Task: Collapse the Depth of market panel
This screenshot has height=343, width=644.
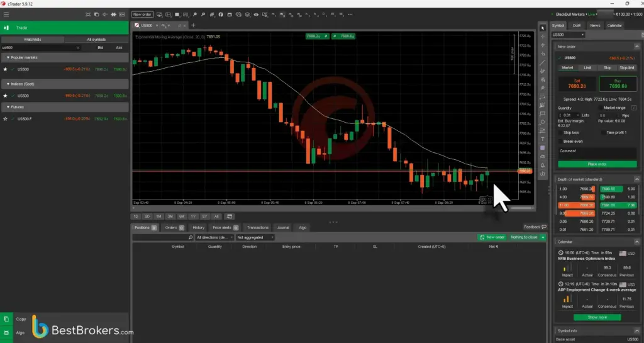Action: (636, 179)
